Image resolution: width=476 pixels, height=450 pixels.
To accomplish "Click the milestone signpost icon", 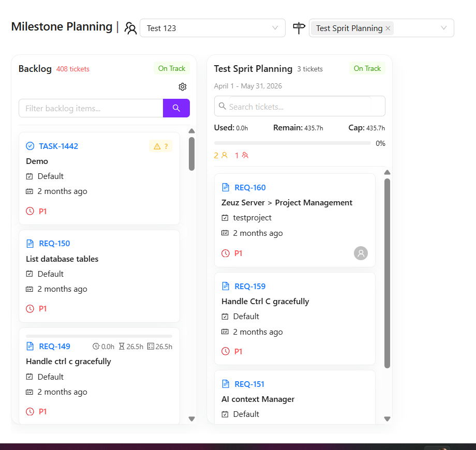I will [x=299, y=28].
